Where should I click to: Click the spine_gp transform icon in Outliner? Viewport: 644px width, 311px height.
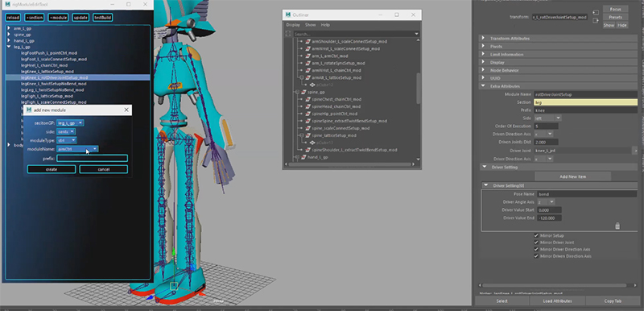click(304, 92)
